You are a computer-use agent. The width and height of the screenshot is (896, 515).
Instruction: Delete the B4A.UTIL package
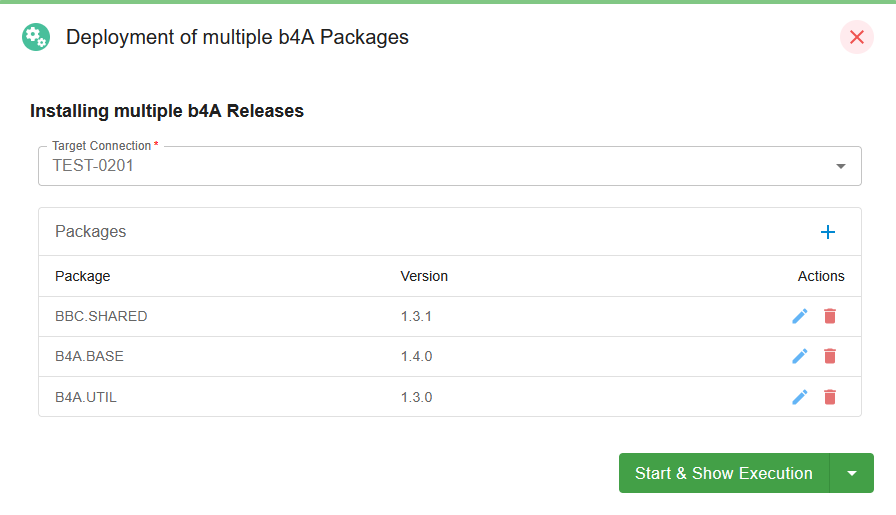830,397
